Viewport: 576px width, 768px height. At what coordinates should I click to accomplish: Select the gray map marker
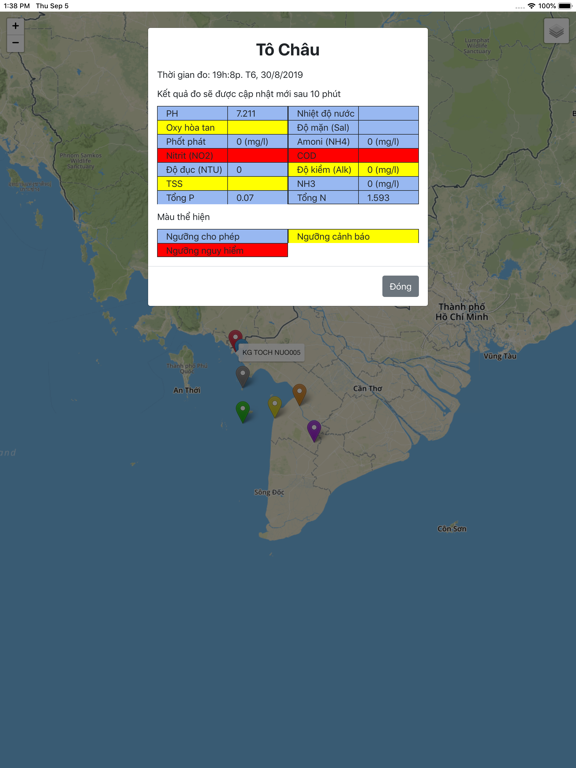point(242,376)
